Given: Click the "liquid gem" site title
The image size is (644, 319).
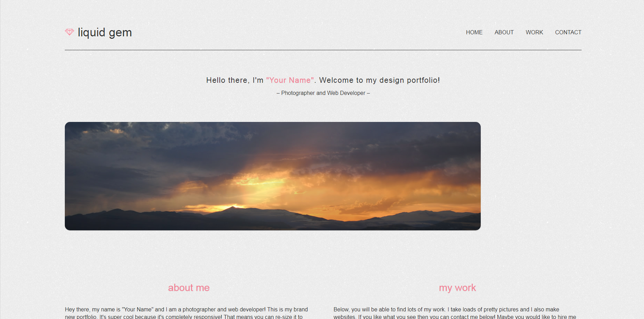Looking at the screenshot, I should (105, 32).
